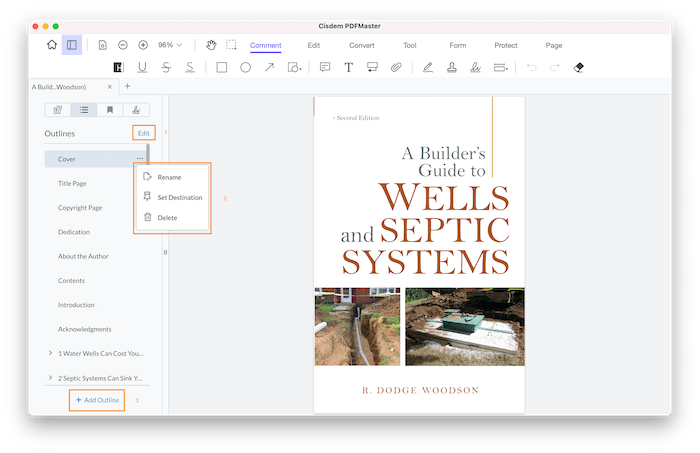This screenshot has height=453, width=700.
Task: Open the Convert tab
Action: (x=362, y=46)
